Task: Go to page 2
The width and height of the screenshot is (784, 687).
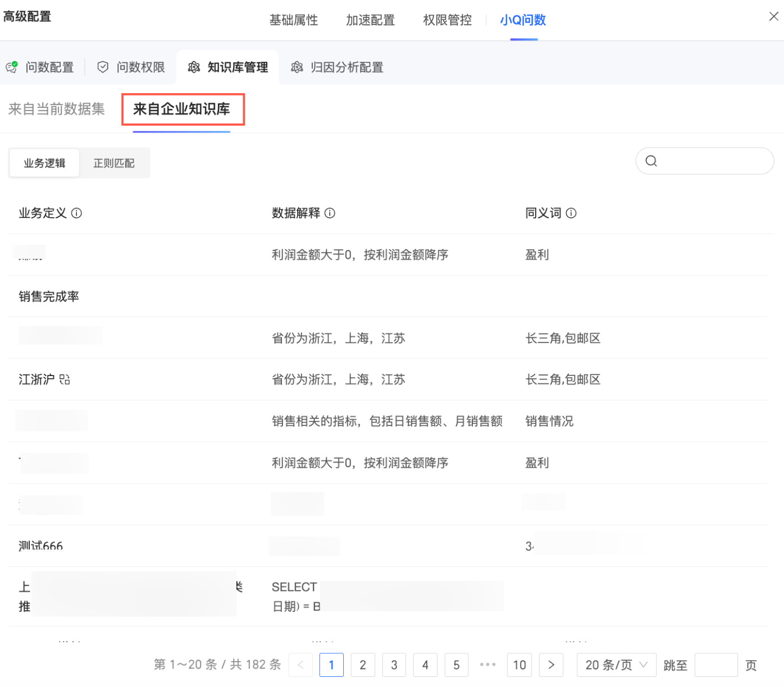Action: (363, 665)
